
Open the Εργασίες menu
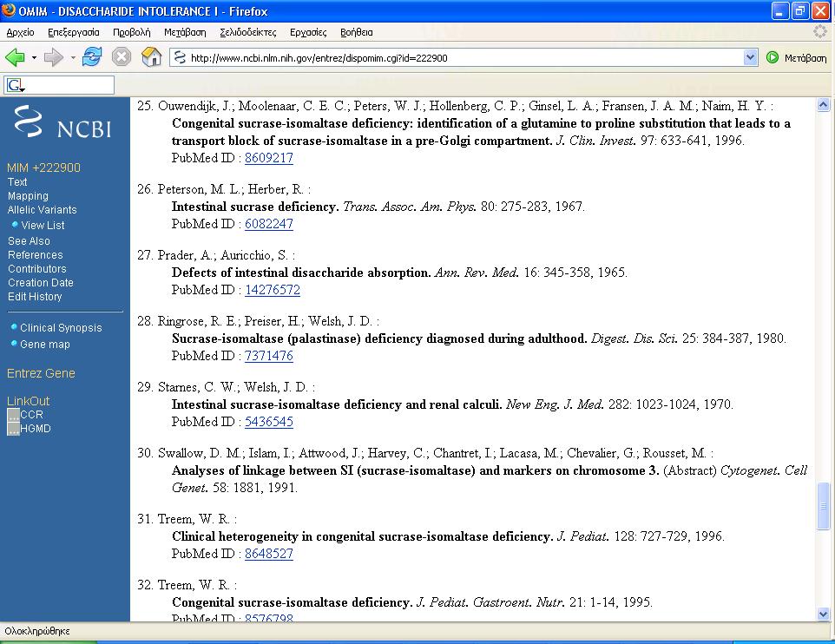click(x=308, y=32)
